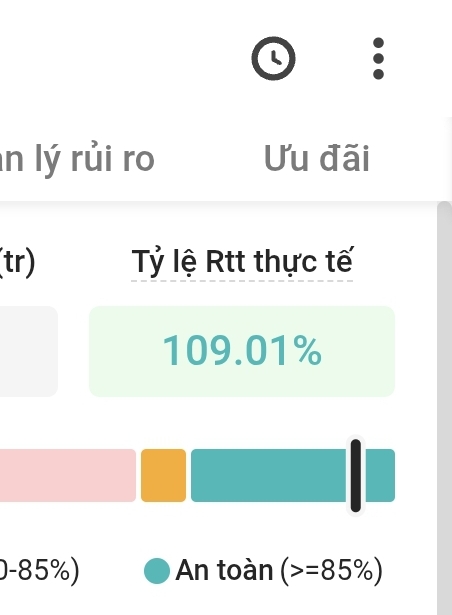The width and height of the screenshot is (452, 615).
Task: Click the gap between pink and orange segments
Action: pyautogui.click(x=139, y=475)
